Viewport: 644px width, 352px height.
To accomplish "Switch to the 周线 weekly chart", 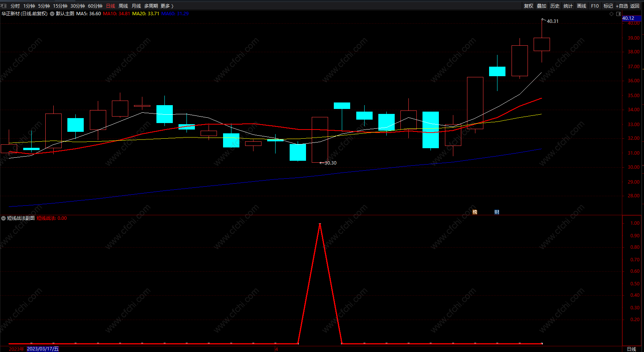I will click(x=123, y=6).
